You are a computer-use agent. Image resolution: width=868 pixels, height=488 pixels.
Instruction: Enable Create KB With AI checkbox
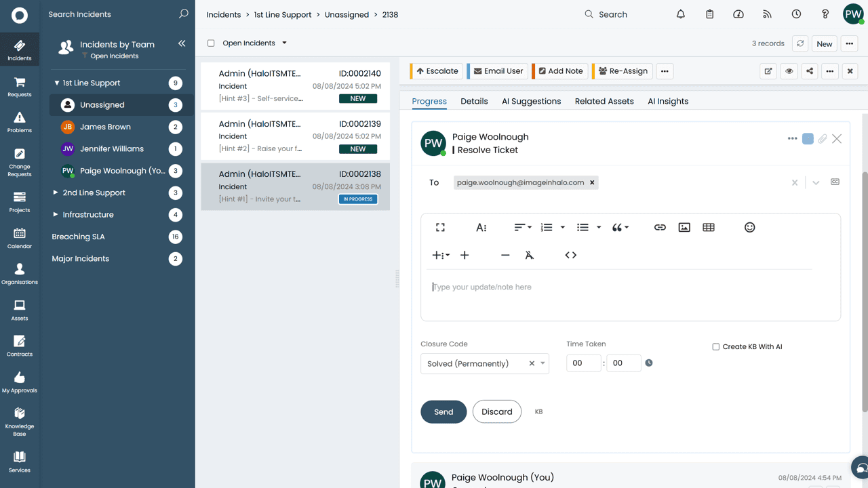point(715,347)
